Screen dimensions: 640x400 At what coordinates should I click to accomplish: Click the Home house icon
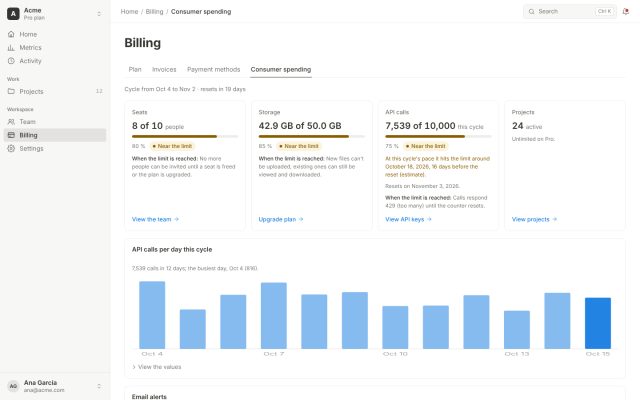coord(11,34)
